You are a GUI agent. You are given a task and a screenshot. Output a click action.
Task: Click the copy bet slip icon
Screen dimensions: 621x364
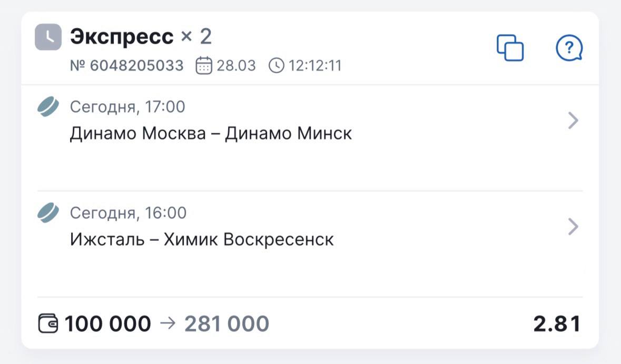[x=510, y=48]
